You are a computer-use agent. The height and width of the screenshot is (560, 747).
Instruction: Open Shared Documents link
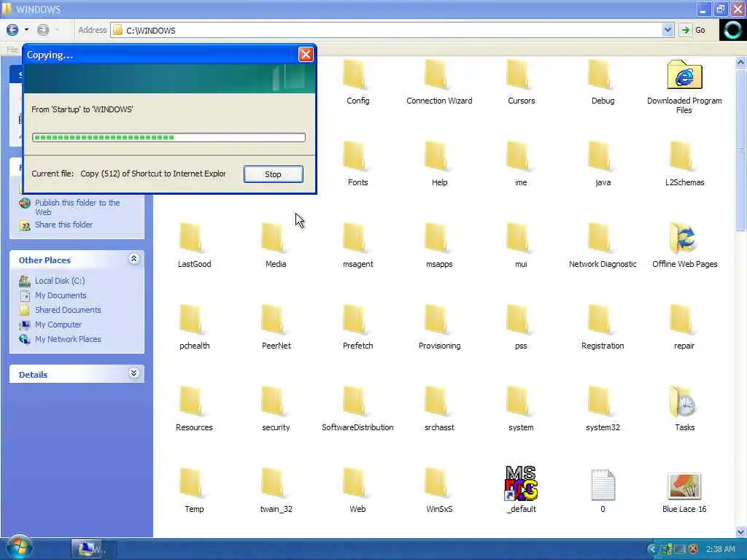tap(68, 310)
